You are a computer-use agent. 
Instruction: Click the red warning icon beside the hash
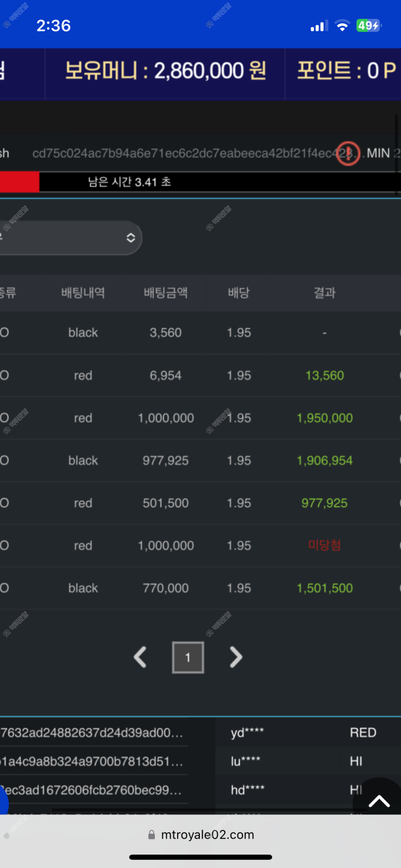click(348, 153)
